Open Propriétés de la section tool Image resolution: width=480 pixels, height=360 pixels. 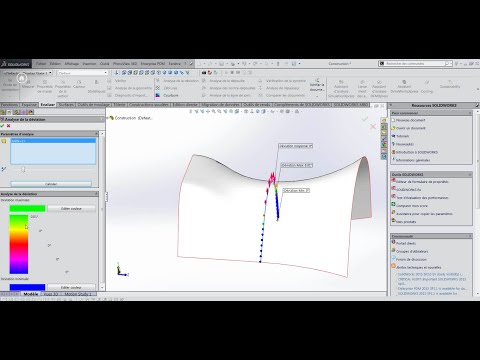[x=63, y=89]
